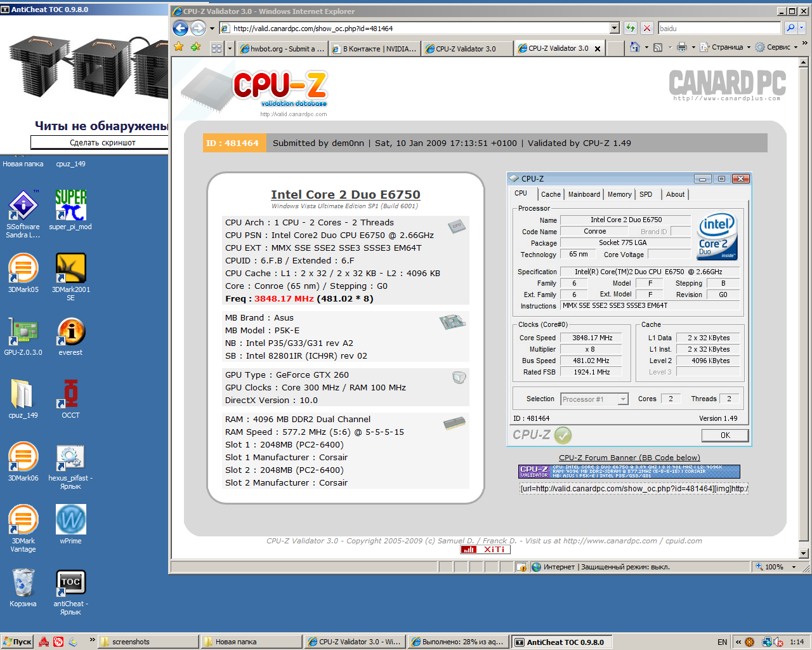Select the 3DMark05 desktop shortcut
The height and width of the screenshot is (650, 812).
(23, 273)
